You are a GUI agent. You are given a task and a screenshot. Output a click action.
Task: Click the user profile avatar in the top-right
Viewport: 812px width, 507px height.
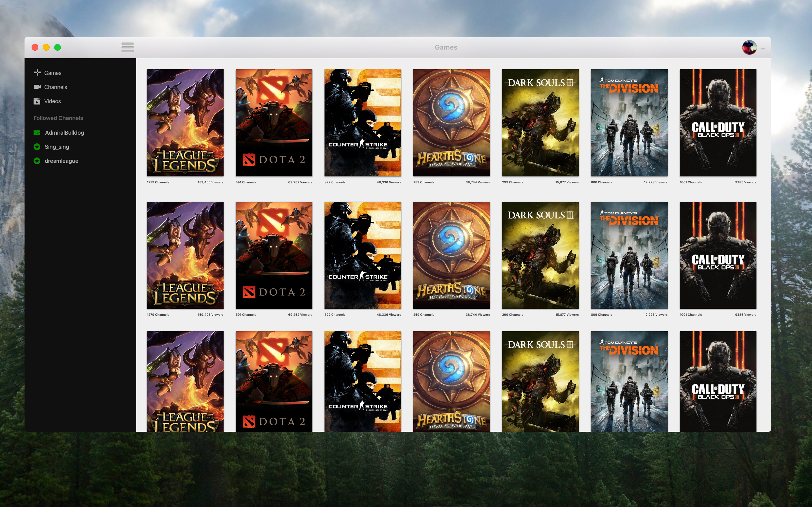(749, 48)
